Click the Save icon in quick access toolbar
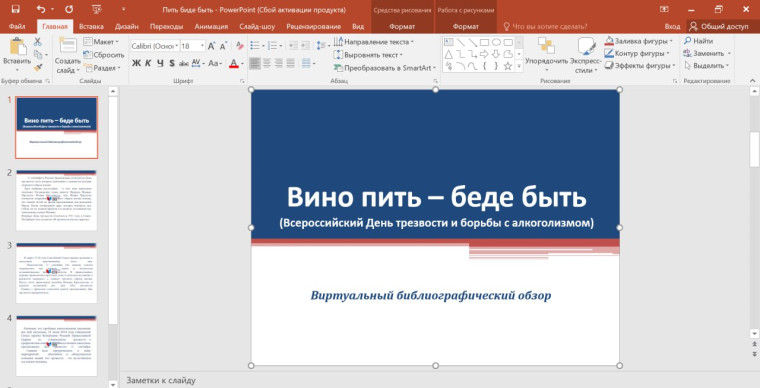The image size is (760, 388). pos(15,9)
